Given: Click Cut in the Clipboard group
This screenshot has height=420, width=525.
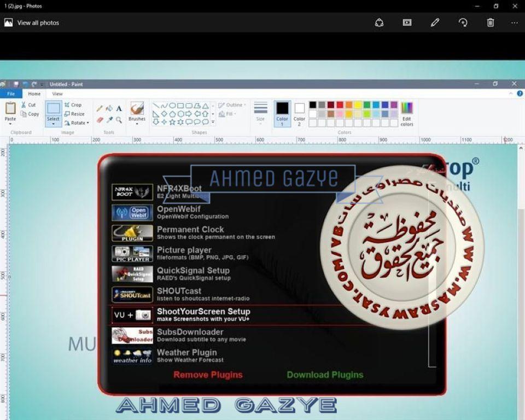Looking at the screenshot, I should [28, 105].
